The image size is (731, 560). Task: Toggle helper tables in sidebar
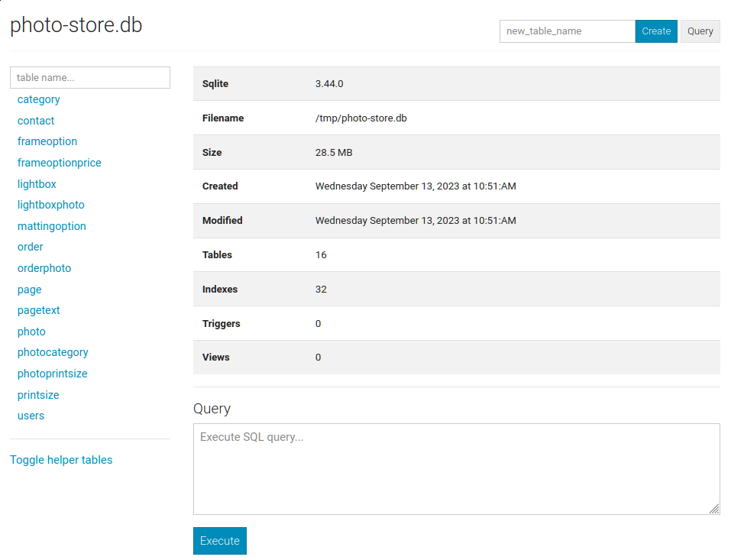pos(61,460)
